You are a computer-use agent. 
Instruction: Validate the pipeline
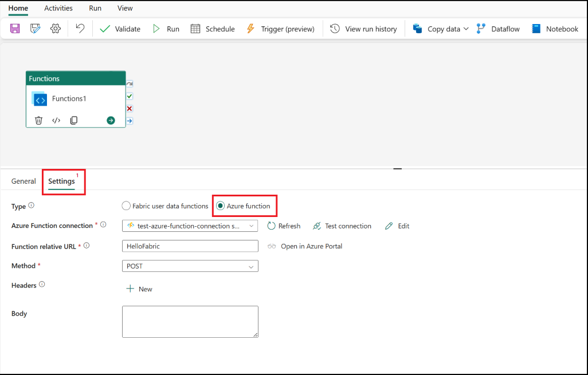[120, 28]
